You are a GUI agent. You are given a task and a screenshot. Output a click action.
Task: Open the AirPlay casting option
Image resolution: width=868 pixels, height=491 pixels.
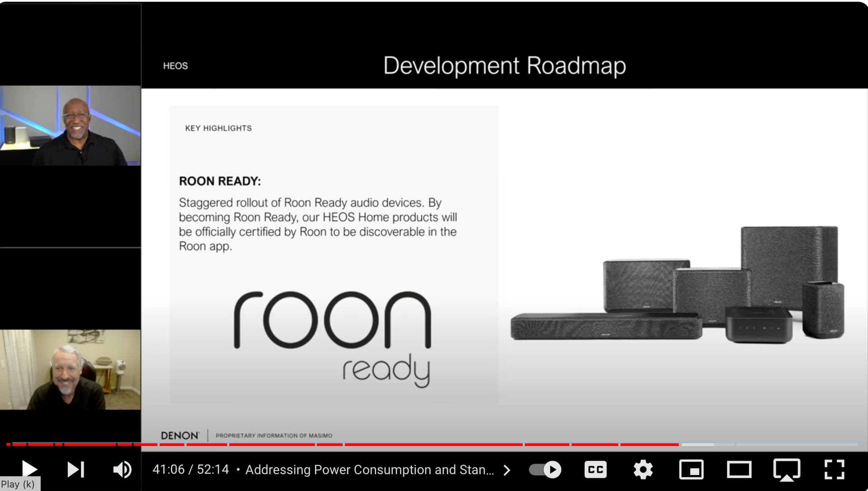click(x=787, y=469)
